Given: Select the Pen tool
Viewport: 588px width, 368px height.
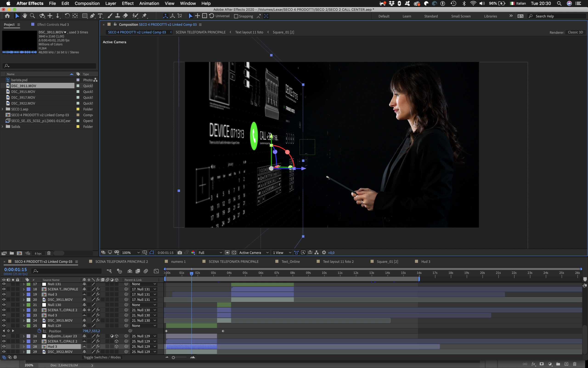Looking at the screenshot, I should pos(92,16).
